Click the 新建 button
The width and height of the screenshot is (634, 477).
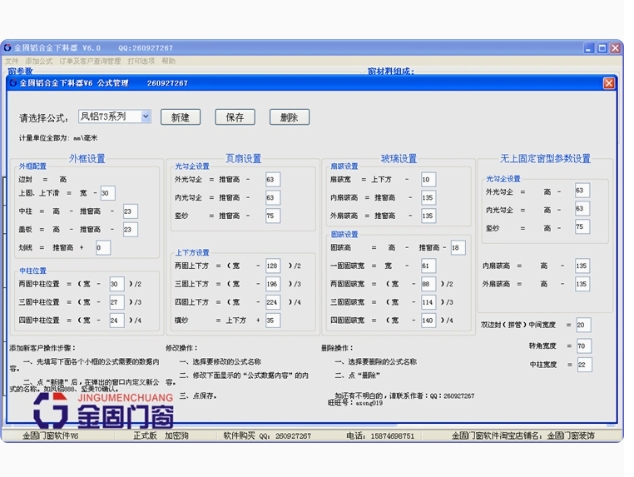180,117
